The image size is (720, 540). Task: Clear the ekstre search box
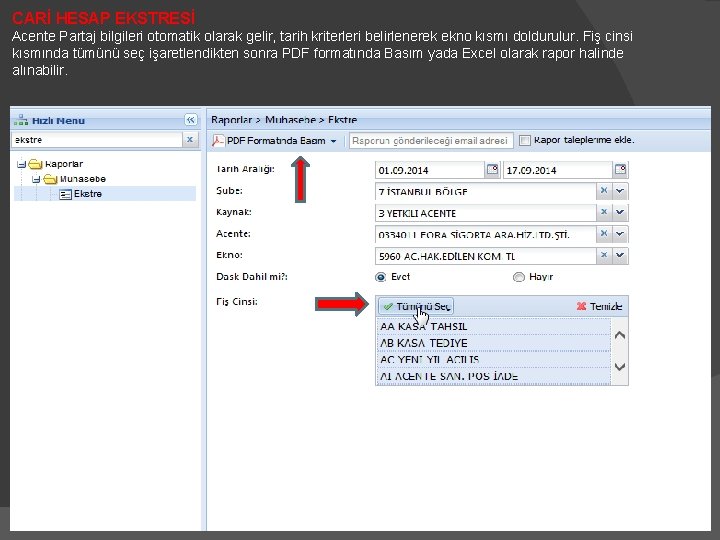[x=190, y=140]
